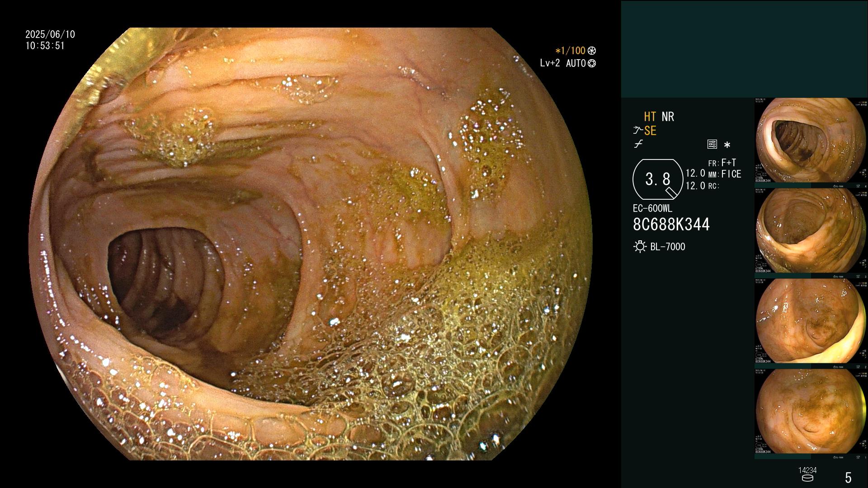This screenshot has height=488, width=868.
Task: Click the upper 12.0 value
Action: (x=695, y=173)
